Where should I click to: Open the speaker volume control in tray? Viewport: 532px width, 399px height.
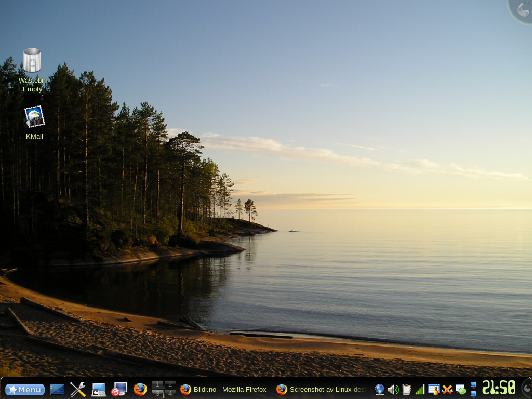pyautogui.click(x=393, y=389)
